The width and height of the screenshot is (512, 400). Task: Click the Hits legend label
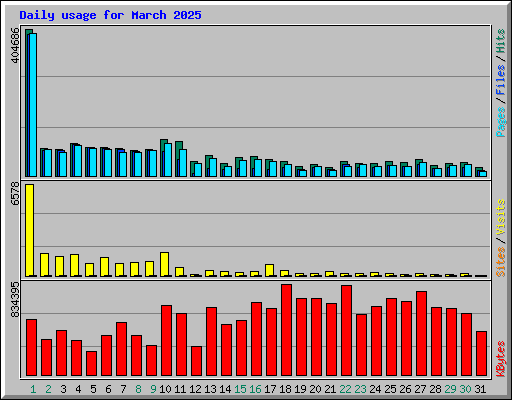click(501, 41)
